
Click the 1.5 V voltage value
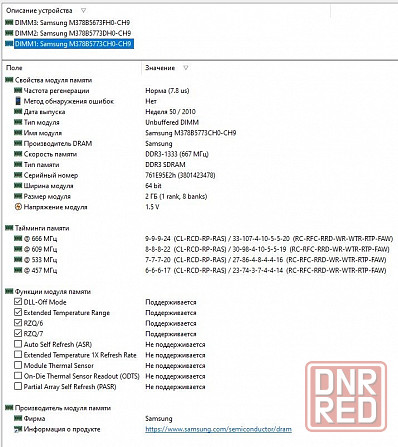click(x=152, y=207)
